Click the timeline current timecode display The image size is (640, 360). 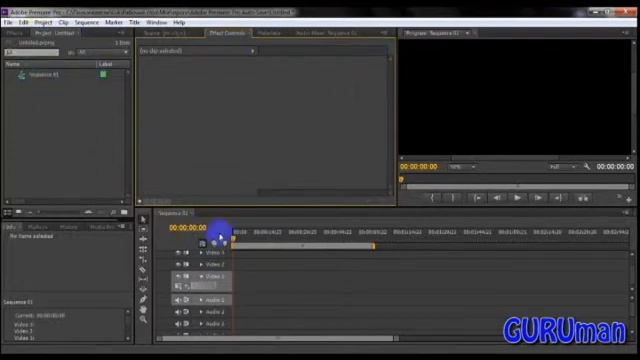point(188,228)
